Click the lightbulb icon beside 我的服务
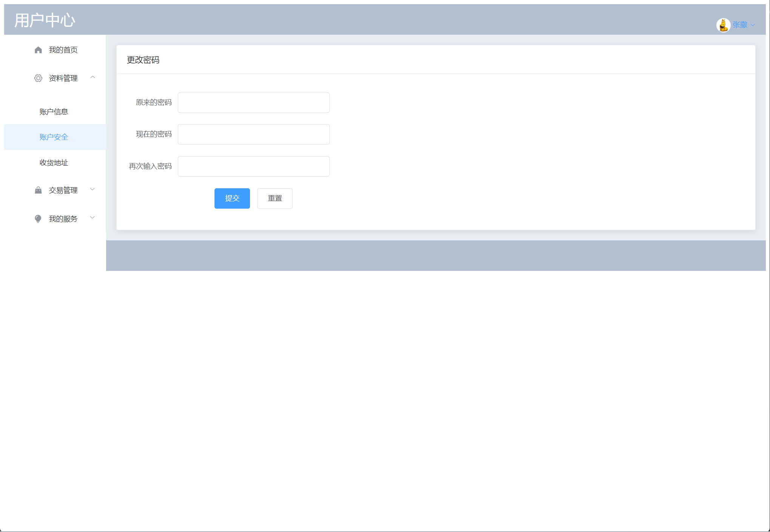770x532 pixels. click(38, 219)
